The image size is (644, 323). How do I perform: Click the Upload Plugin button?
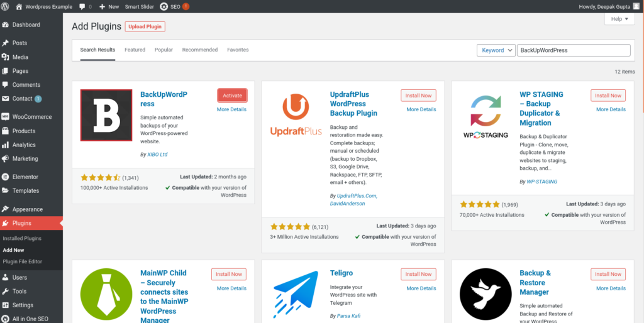coord(145,26)
